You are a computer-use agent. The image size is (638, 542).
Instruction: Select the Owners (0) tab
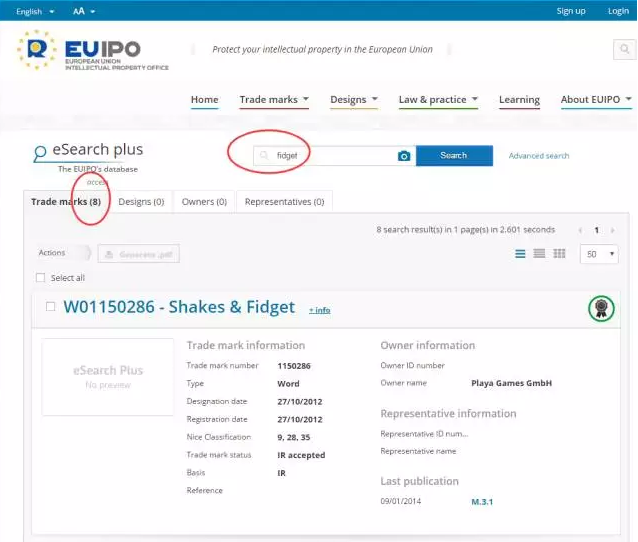coord(204,202)
